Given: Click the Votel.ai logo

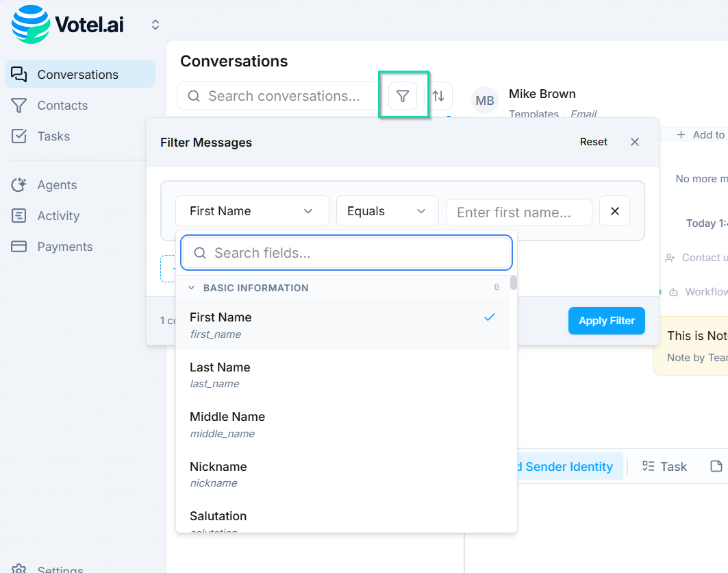Looking at the screenshot, I should [68, 25].
